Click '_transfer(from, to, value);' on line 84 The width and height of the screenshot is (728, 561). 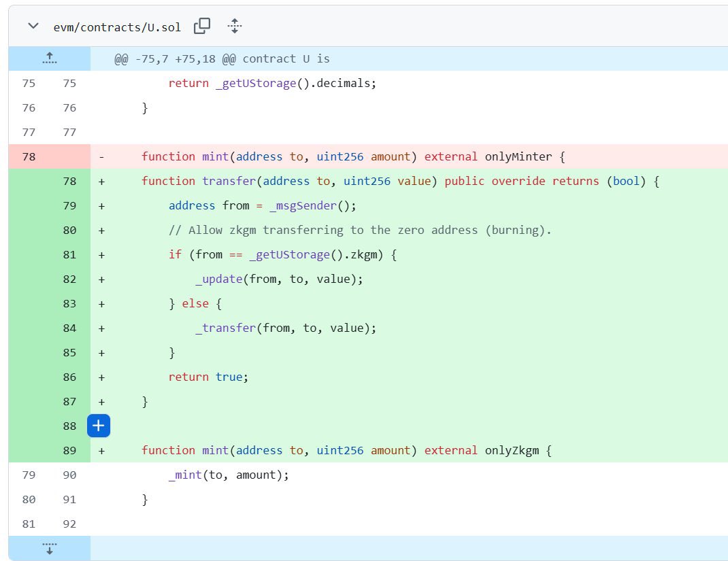(x=286, y=328)
